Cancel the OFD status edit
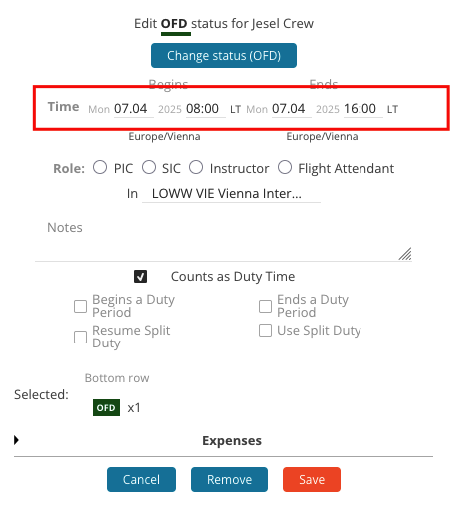 point(141,479)
